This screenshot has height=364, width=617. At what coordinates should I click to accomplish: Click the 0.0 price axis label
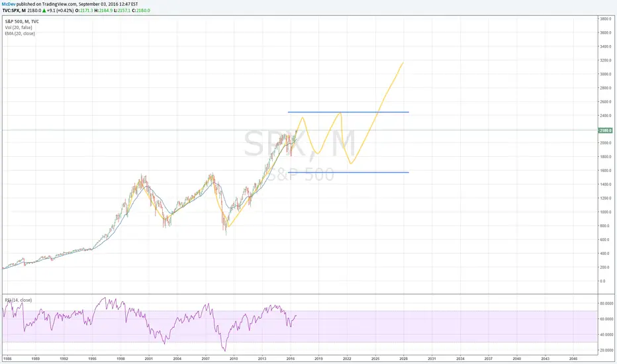pyautogui.click(x=602, y=281)
